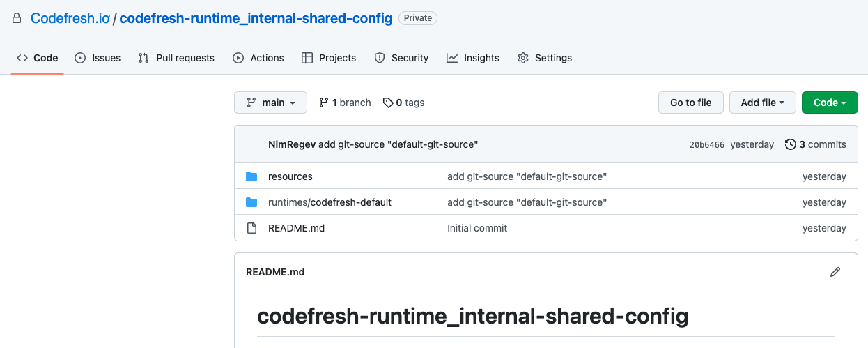The width and height of the screenshot is (868, 348).
Task: Open the Actions tab
Action: 258,58
